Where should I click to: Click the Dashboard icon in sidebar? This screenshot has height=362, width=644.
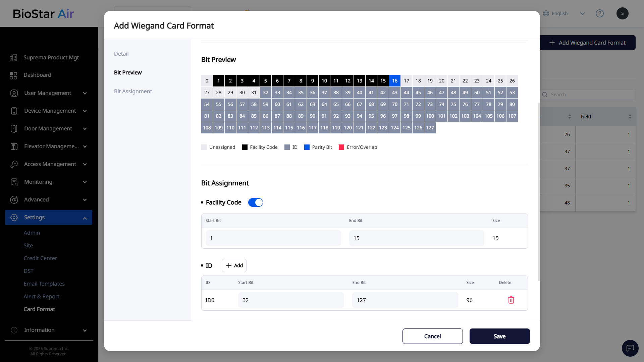13,75
